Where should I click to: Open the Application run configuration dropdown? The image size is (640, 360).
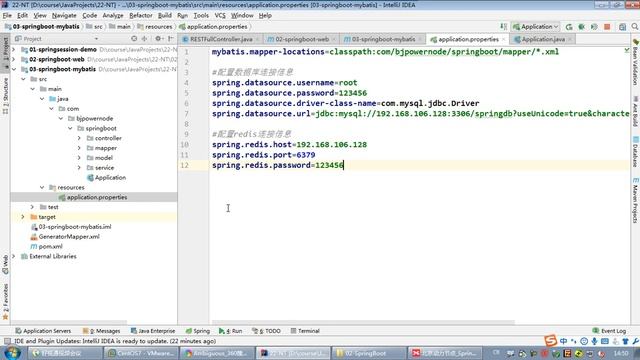click(536, 27)
